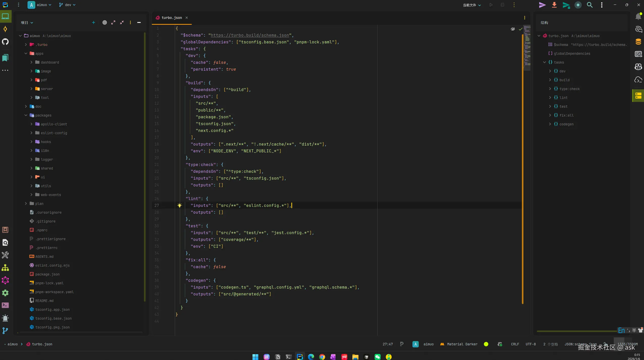Click the locate current file target icon
This screenshot has width=644, height=360.
[x=105, y=22]
